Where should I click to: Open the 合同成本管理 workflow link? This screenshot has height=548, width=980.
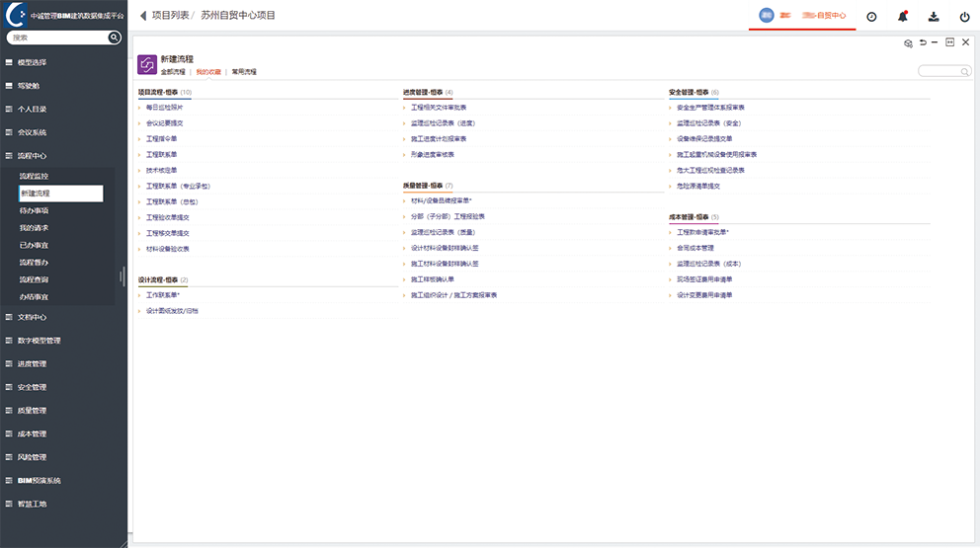[x=694, y=248]
